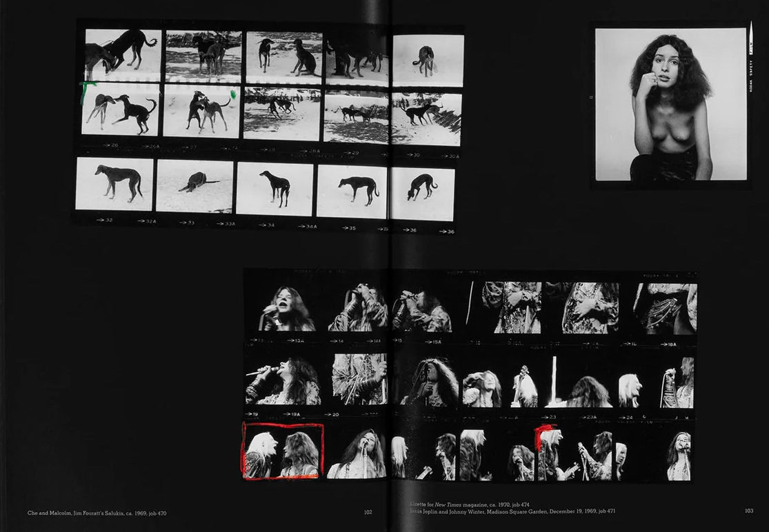
Task: Select the red-outlined frame of two singers
Action: point(283,451)
